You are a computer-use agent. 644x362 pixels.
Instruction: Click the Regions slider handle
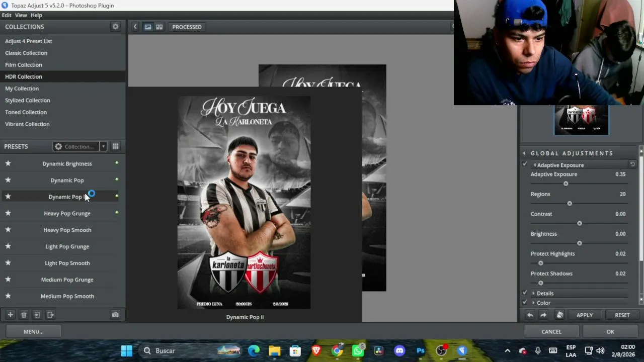point(570,203)
